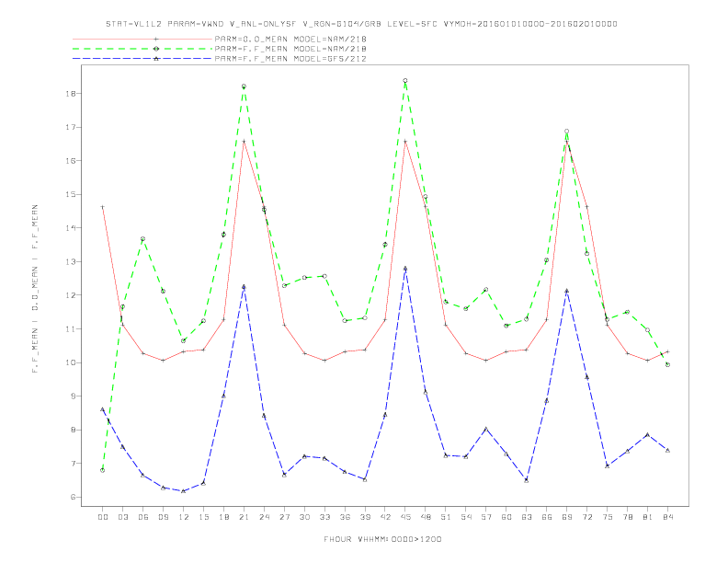Click the x-axis tick label 72

[x=586, y=517]
